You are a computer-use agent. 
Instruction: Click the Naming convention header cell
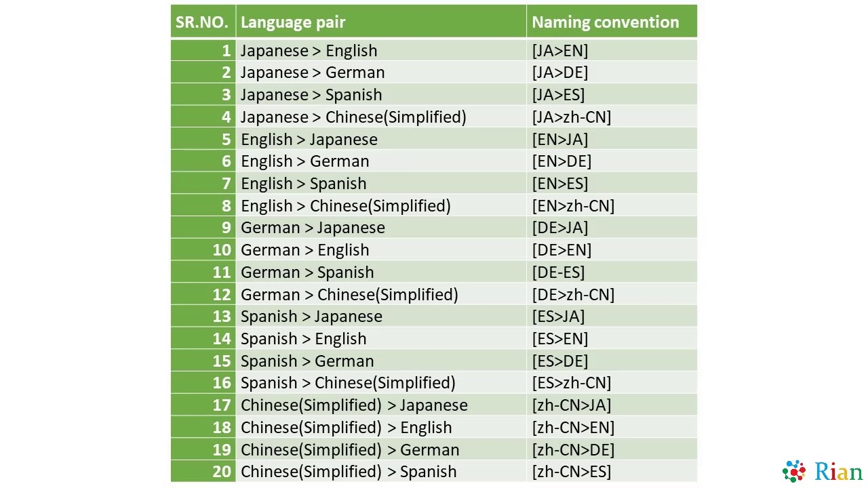[605, 22]
